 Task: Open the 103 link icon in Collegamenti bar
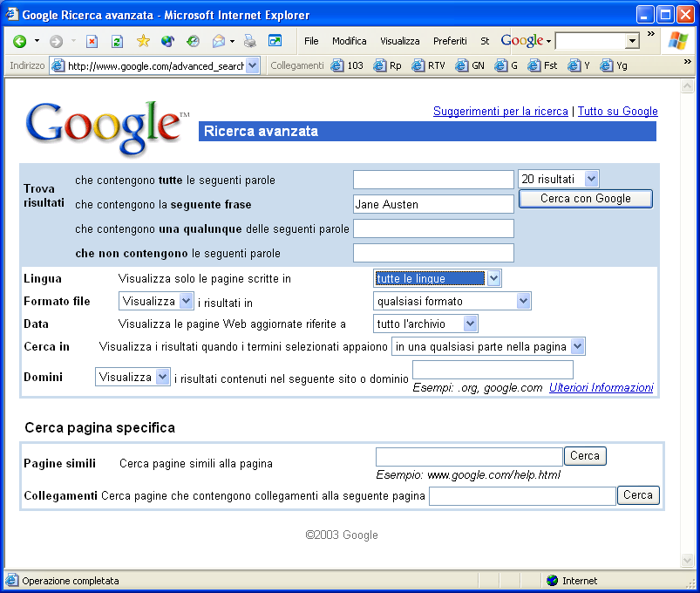tap(337, 65)
